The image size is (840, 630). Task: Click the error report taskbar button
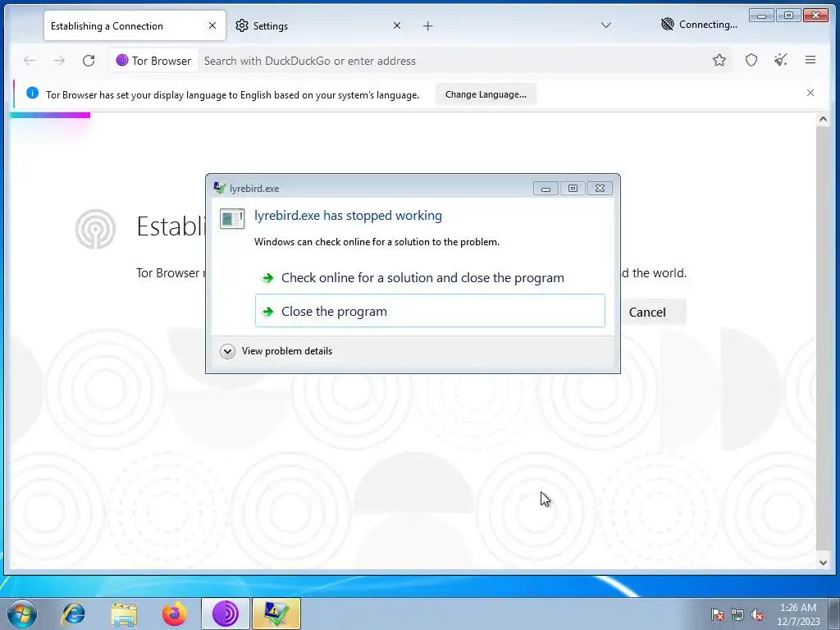point(276,614)
